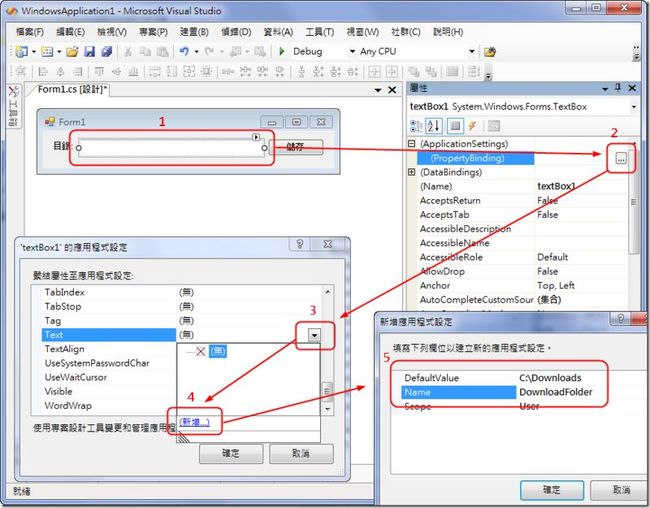Select the (無) item in the dropdown list
This screenshot has height=508, width=650.
pyautogui.click(x=218, y=352)
